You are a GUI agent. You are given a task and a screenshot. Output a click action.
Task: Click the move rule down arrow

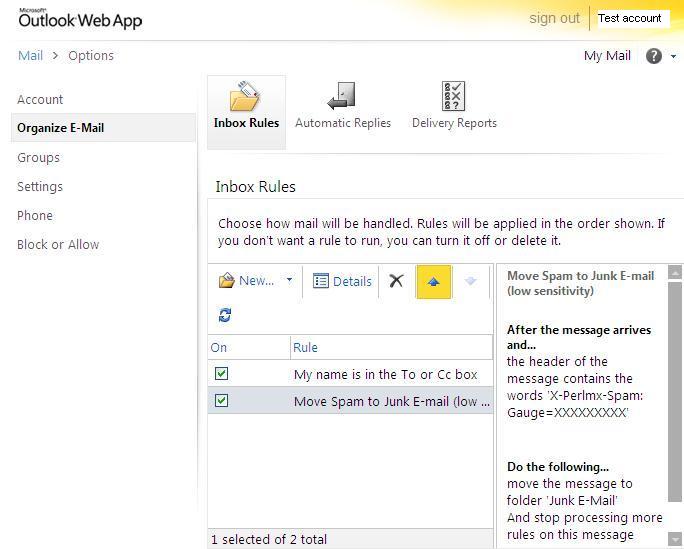pos(470,281)
